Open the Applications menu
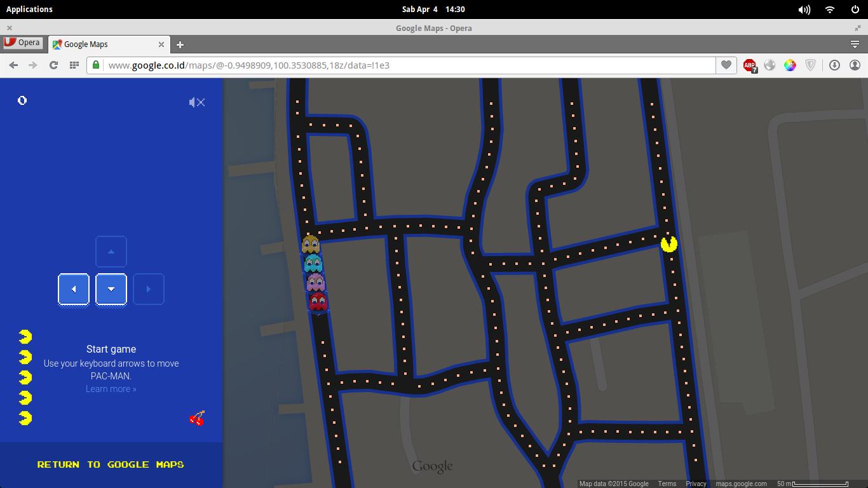The height and width of the screenshot is (488, 868). 29,9
